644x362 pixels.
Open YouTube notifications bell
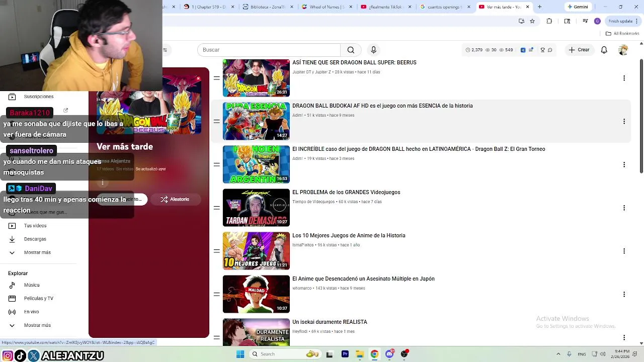coord(604,50)
